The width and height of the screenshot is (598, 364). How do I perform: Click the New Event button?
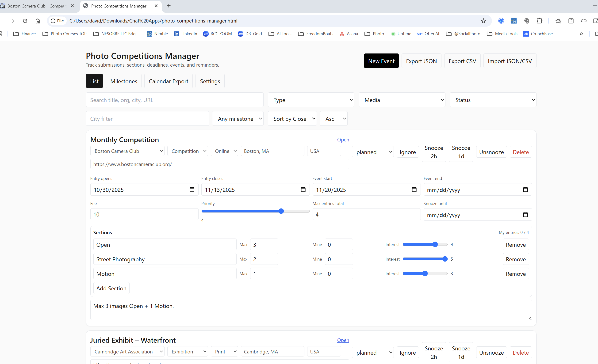click(x=381, y=61)
